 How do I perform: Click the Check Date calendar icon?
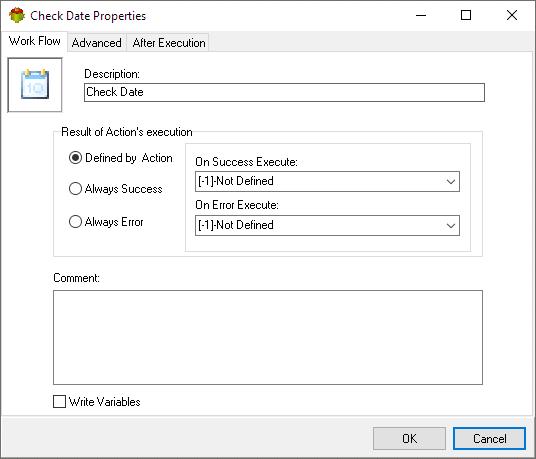[x=35, y=84]
